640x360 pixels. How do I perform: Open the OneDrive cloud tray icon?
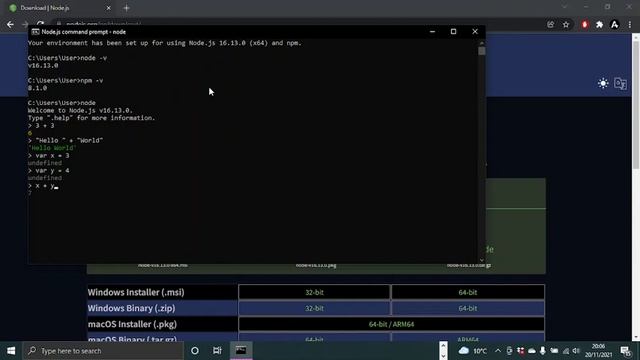(x=531, y=351)
